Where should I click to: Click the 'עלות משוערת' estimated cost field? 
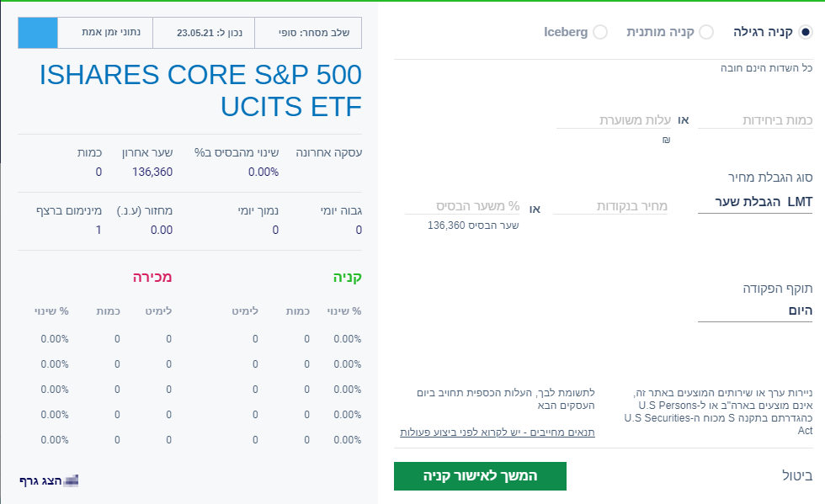point(611,120)
